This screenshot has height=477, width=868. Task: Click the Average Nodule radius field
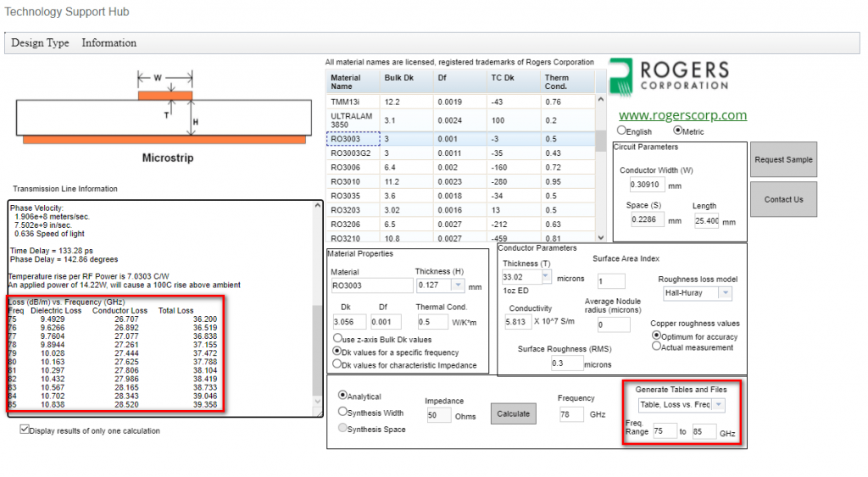614,324
